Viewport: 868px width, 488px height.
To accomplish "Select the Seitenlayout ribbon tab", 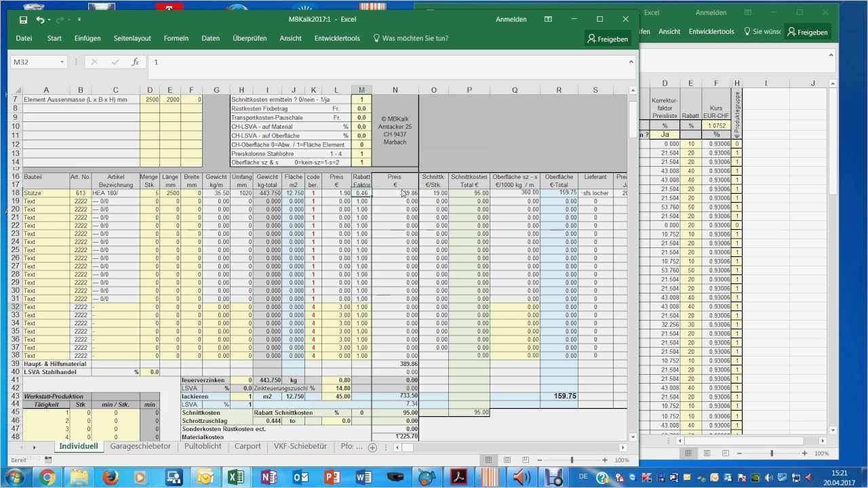I will 132,39.
